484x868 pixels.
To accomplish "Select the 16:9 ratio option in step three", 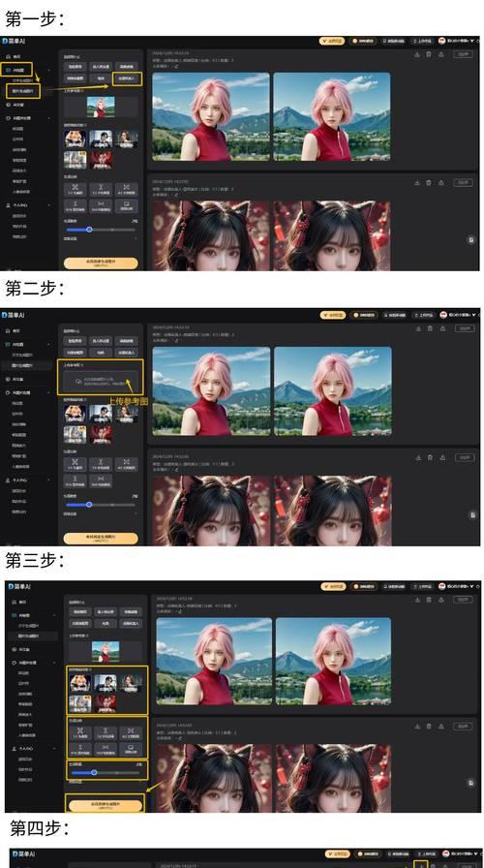I will point(106,750).
